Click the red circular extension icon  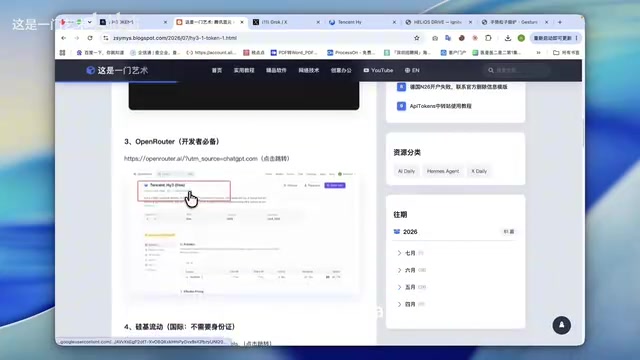click(x=475, y=38)
